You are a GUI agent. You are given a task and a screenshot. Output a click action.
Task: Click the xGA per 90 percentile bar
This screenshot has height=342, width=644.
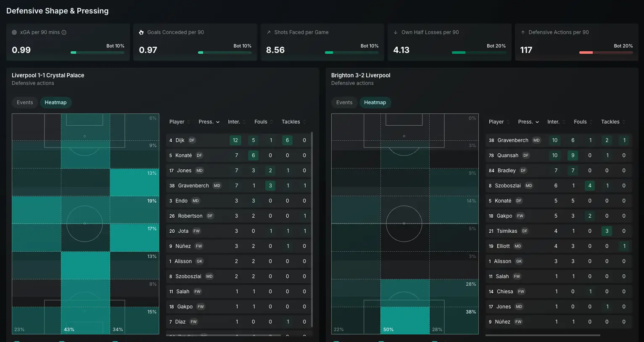[x=97, y=53]
